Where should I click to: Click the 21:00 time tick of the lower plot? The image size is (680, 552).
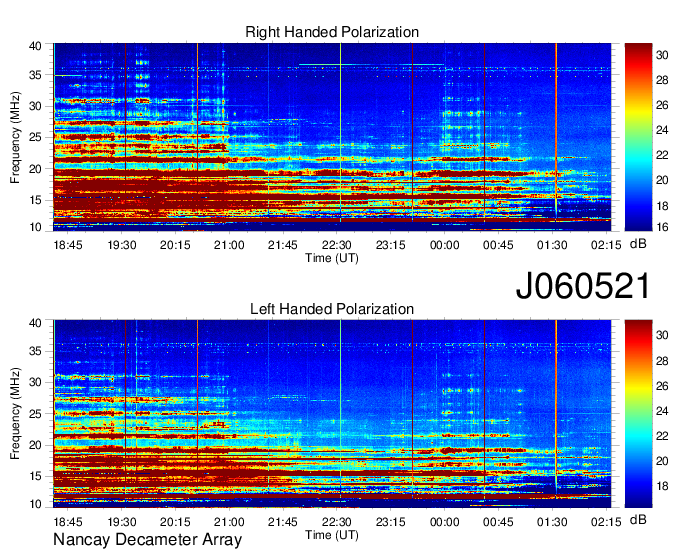tap(229, 522)
